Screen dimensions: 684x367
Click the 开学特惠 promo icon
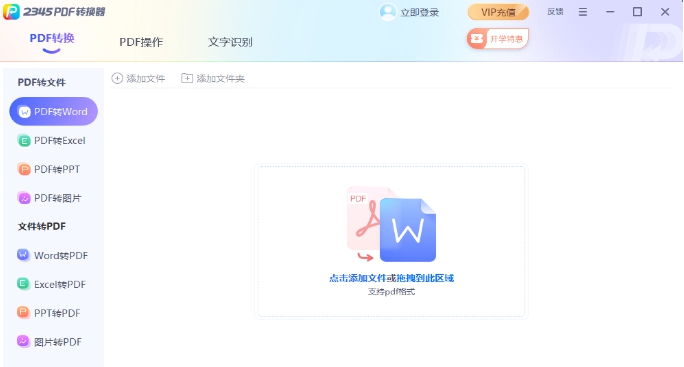click(x=477, y=39)
